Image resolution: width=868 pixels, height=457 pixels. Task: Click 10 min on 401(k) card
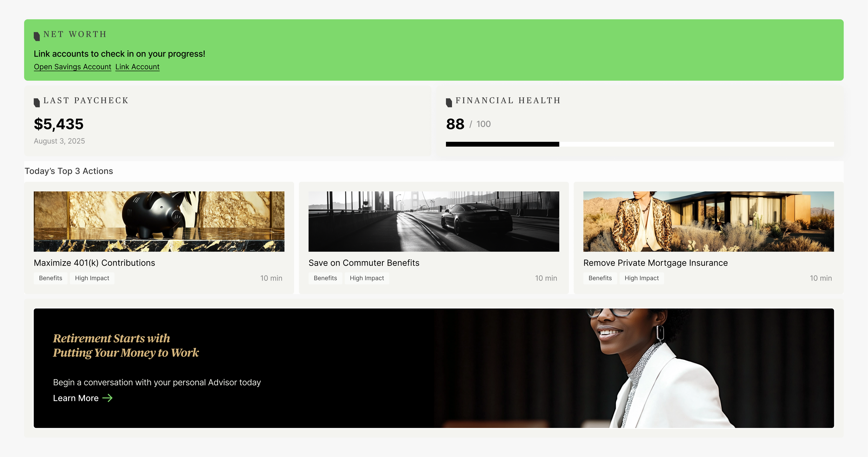pyautogui.click(x=271, y=278)
